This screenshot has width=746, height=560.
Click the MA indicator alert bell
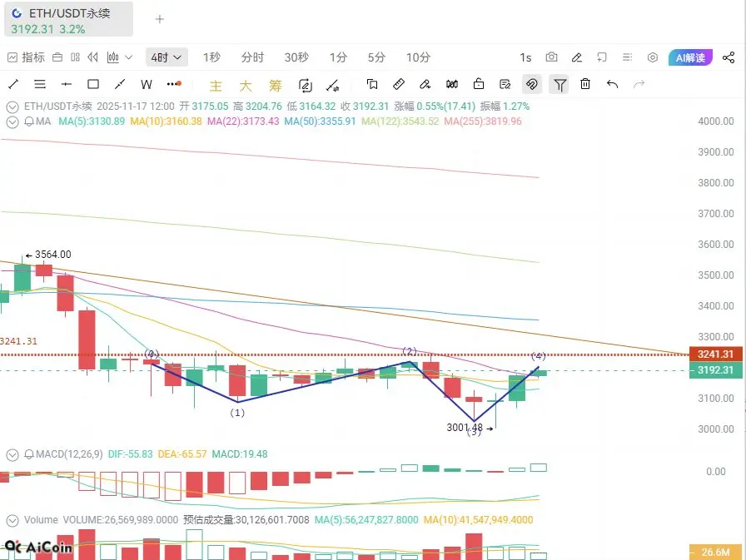click(x=29, y=121)
